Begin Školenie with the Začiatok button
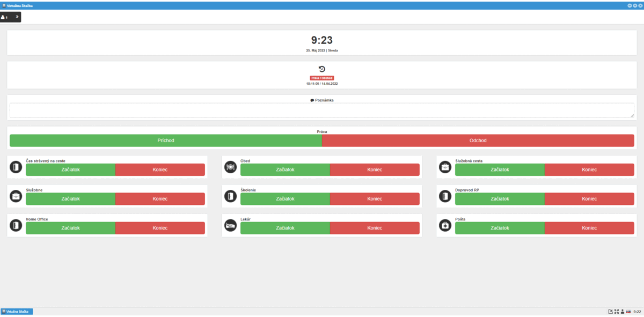644x317 pixels. pos(285,198)
